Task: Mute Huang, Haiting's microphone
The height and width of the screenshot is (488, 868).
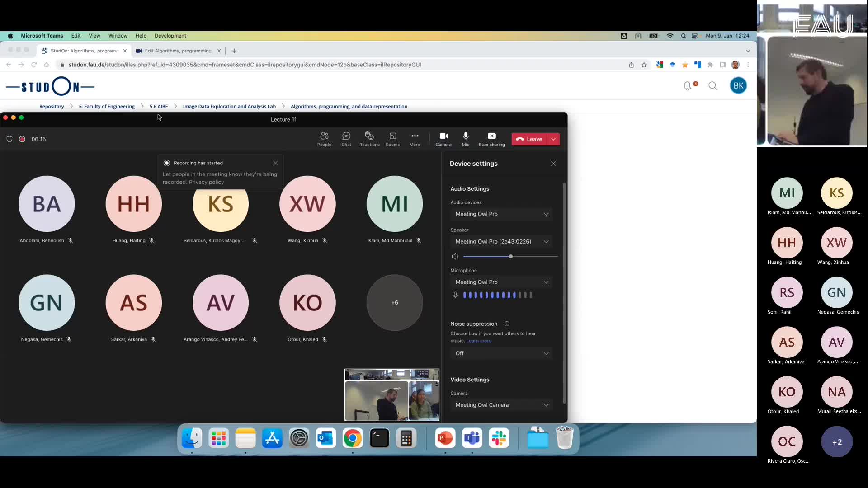Action: coord(152,240)
